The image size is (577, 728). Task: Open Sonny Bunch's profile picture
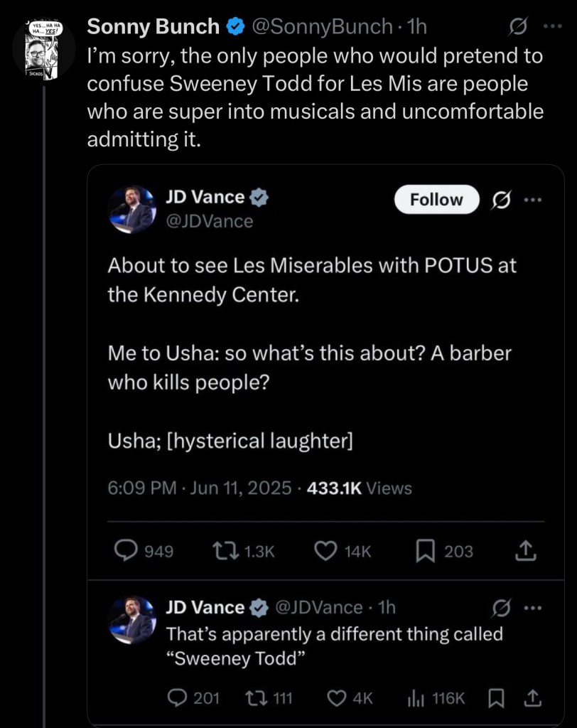point(43,50)
